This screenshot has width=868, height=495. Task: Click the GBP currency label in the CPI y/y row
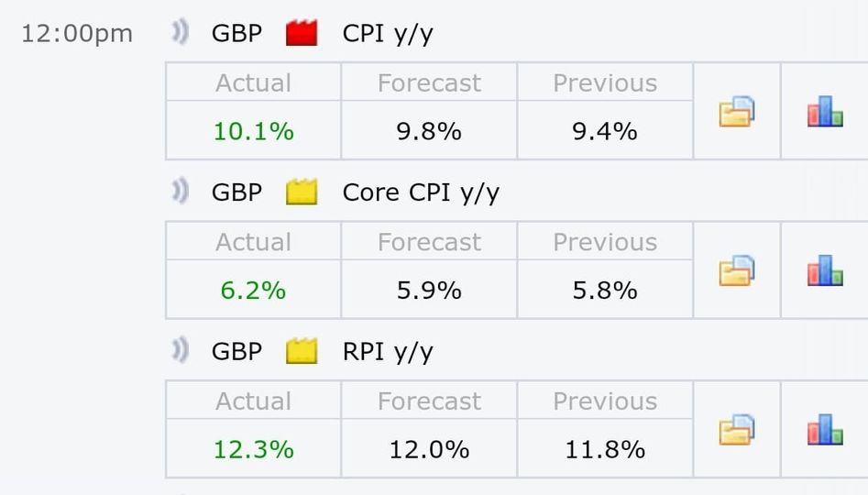[x=236, y=33]
